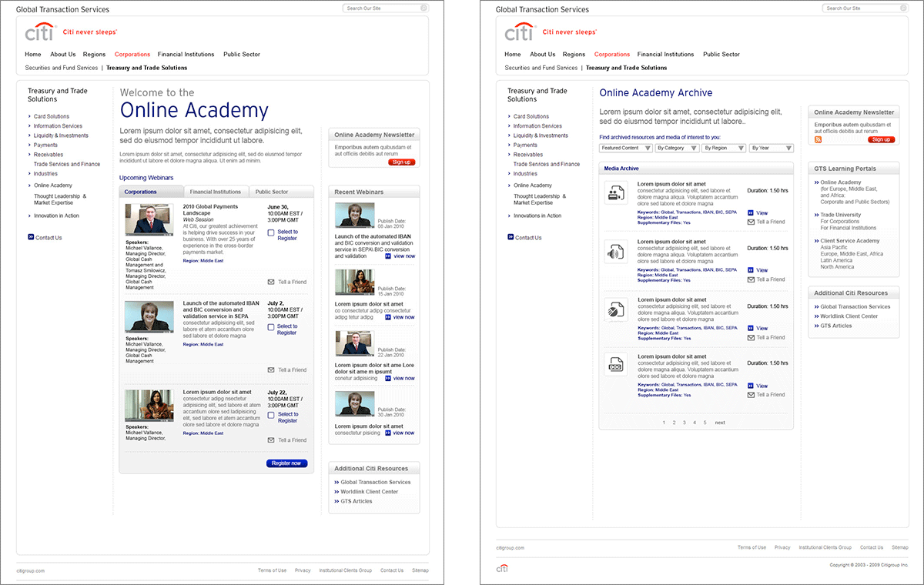Viewport: 924px width, 585px height.
Task: Click the Contact Us arrow icon in the welcome page sidebar
Action: point(31,237)
